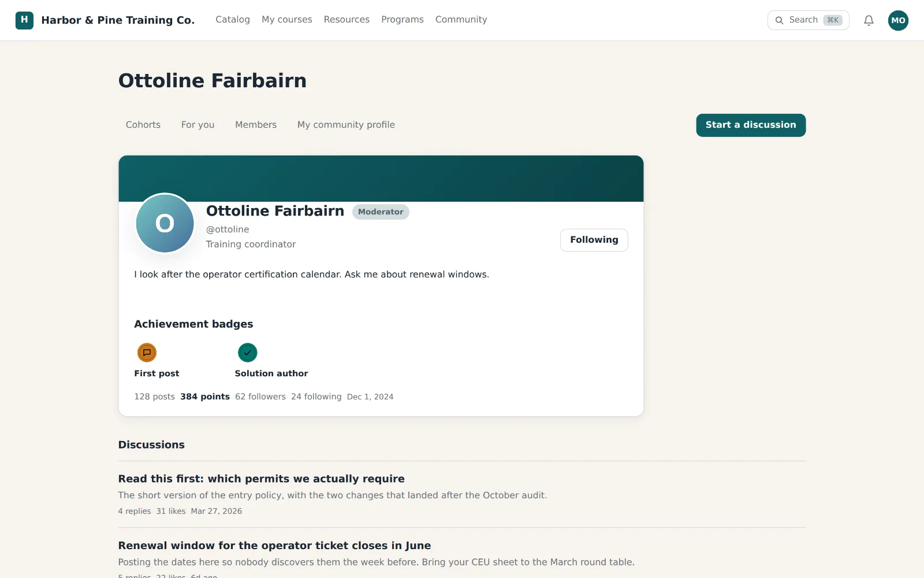Open the 'Read this first' permits discussion

click(x=261, y=479)
